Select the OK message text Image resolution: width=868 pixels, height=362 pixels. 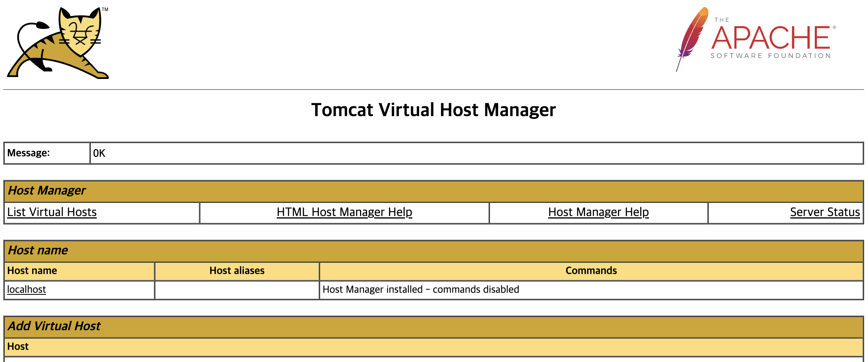click(99, 153)
